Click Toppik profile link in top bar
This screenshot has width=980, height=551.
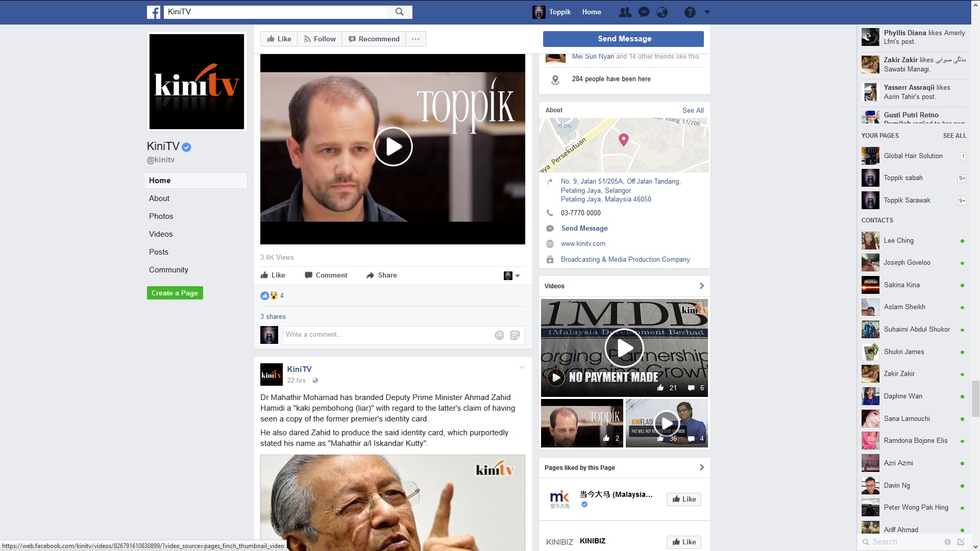552,12
